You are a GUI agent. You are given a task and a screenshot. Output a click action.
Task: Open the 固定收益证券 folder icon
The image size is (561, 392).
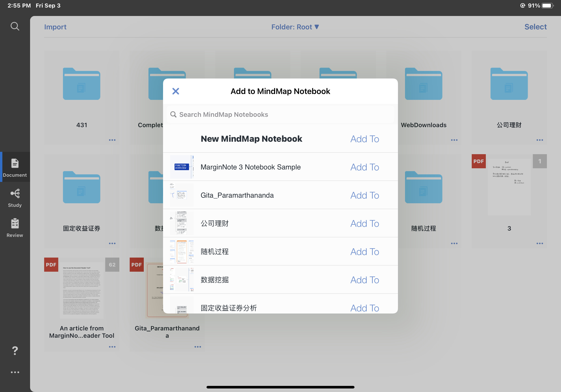point(82,187)
